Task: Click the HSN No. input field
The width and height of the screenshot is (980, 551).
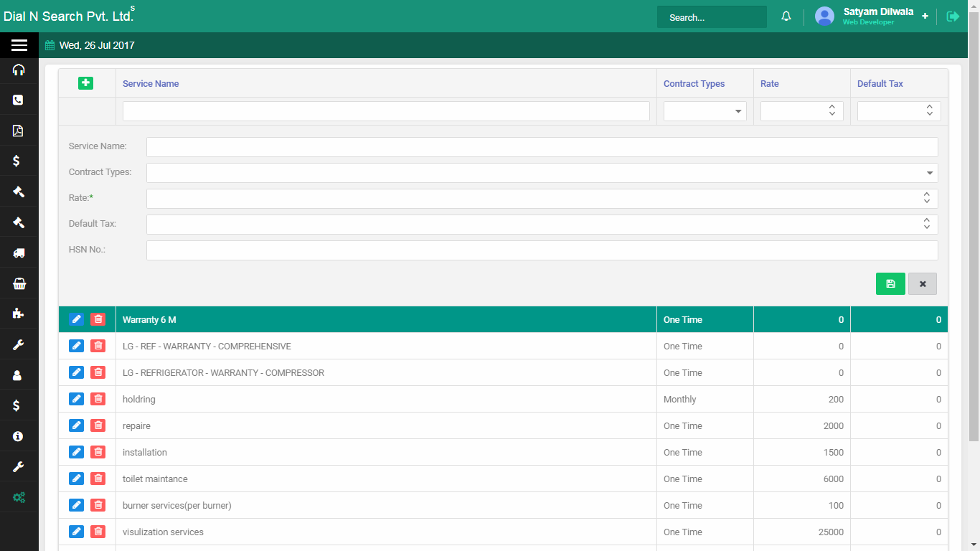Action: (x=542, y=250)
